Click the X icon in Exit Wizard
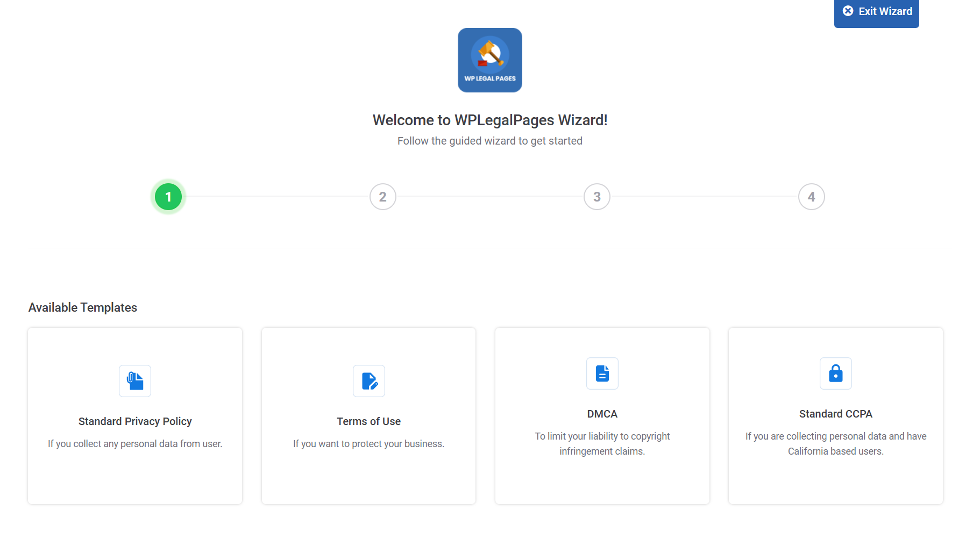 [848, 11]
